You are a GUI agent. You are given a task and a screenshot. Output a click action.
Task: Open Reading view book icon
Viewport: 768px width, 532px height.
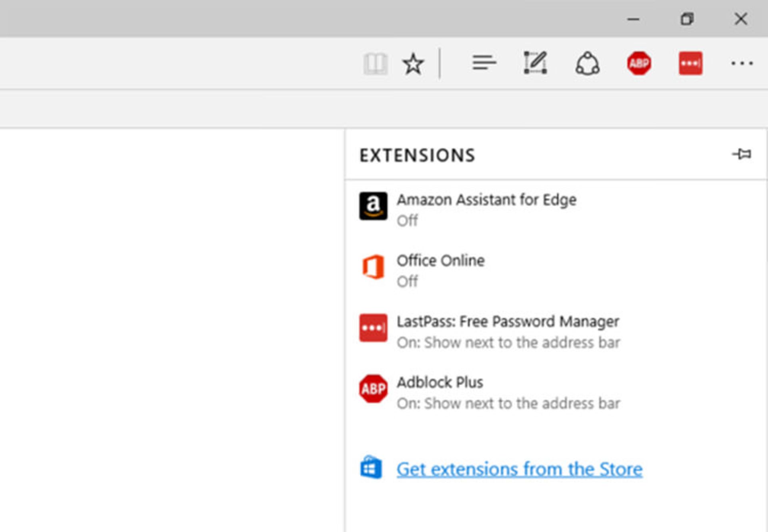[x=375, y=64]
